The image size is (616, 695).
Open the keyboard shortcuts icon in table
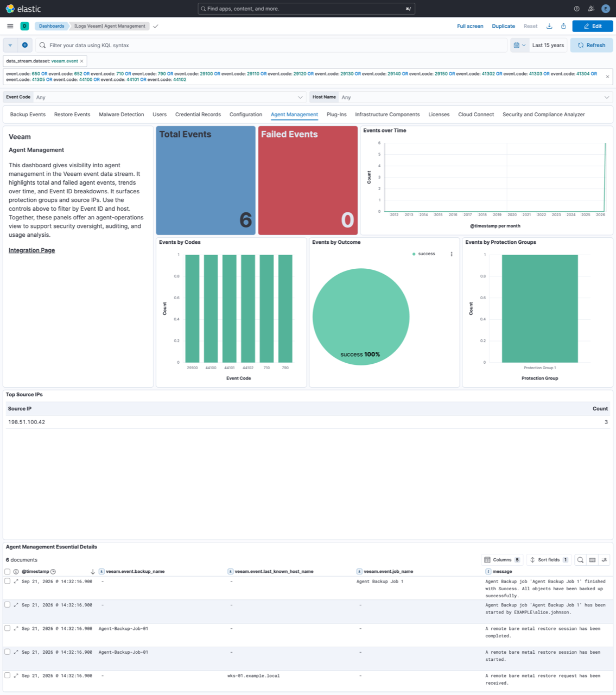pyautogui.click(x=592, y=560)
